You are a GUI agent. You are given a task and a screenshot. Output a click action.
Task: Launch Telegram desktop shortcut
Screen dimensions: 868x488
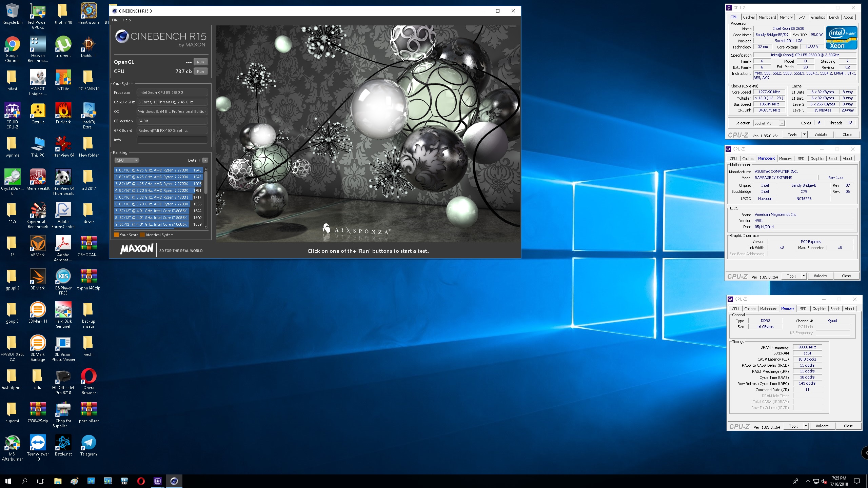[88, 446]
